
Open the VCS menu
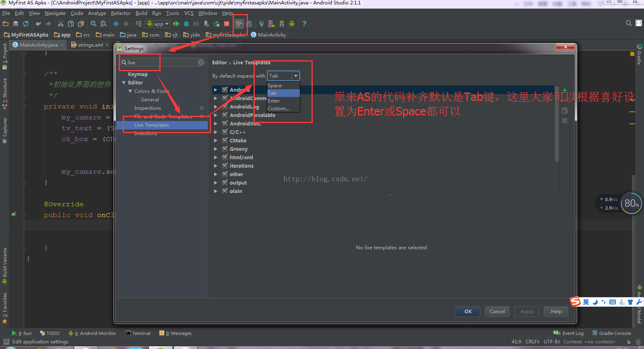click(x=189, y=13)
